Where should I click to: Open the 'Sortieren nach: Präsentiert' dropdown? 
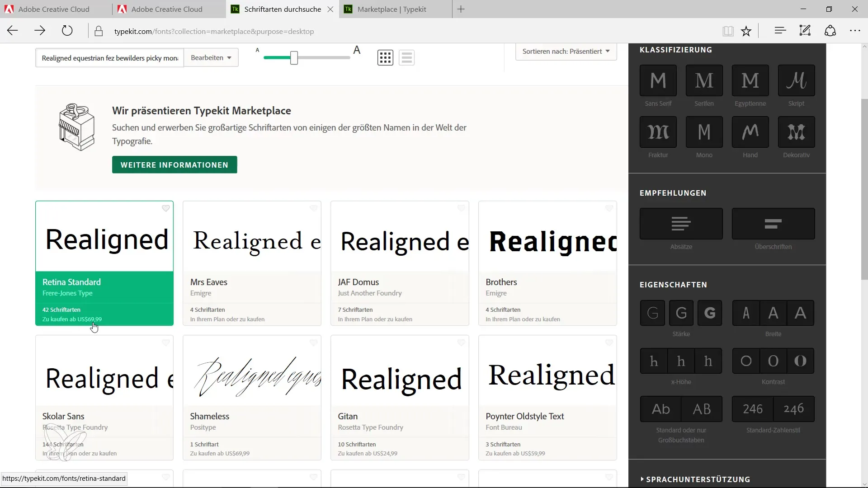566,52
